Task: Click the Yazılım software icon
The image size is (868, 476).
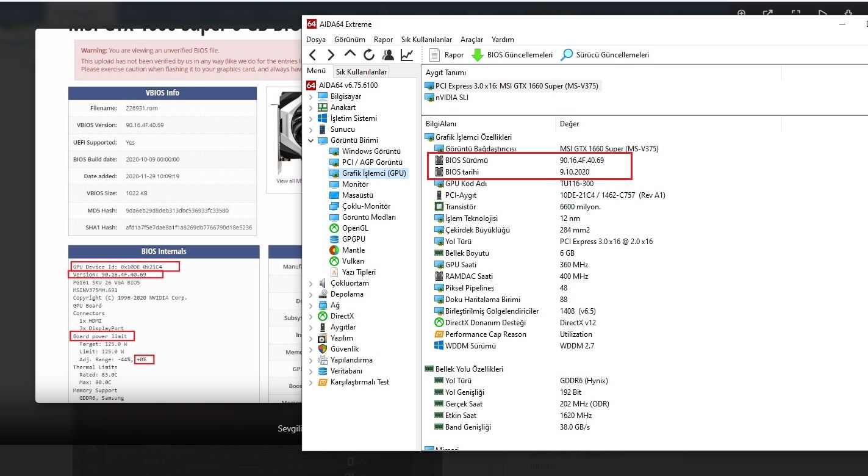Action: 323,338
